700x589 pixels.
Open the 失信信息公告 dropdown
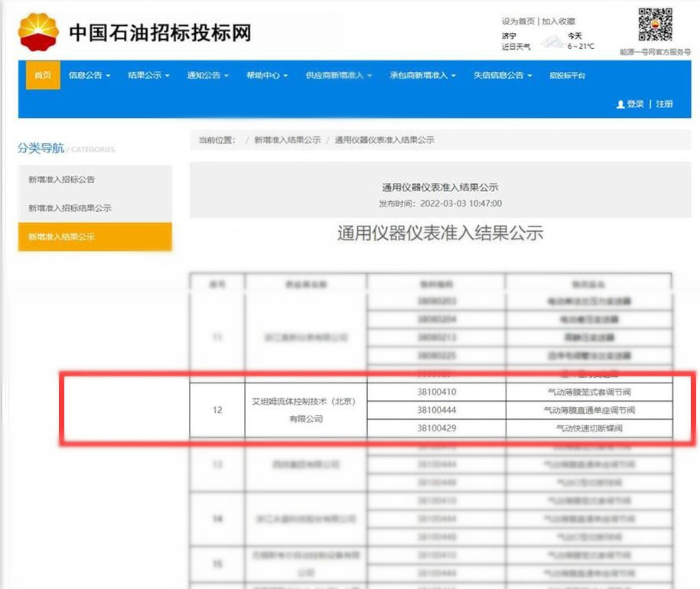[x=502, y=75]
